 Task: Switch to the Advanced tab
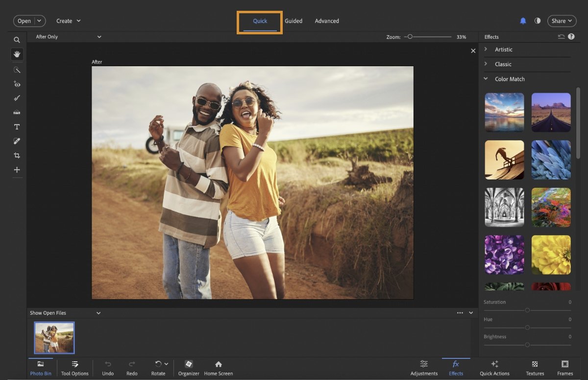[x=327, y=21]
